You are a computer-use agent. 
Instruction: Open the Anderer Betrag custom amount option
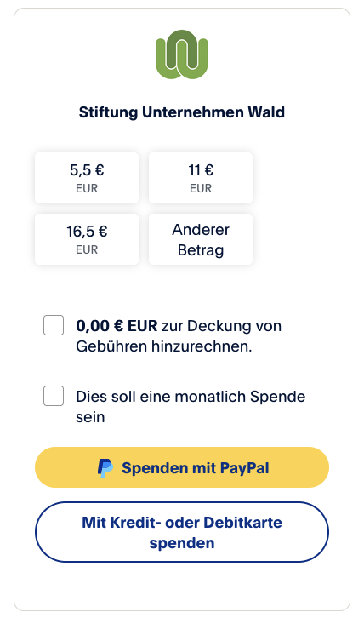tap(201, 239)
